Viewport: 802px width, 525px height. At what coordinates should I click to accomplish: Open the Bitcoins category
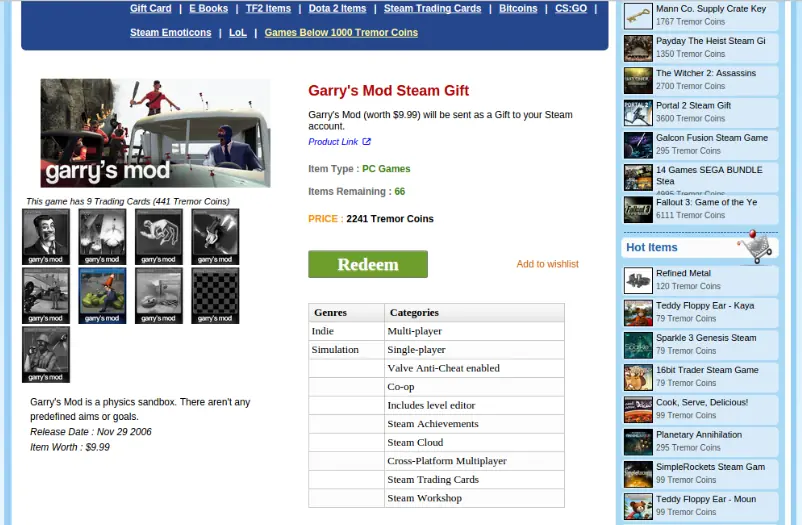click(518, 8)
